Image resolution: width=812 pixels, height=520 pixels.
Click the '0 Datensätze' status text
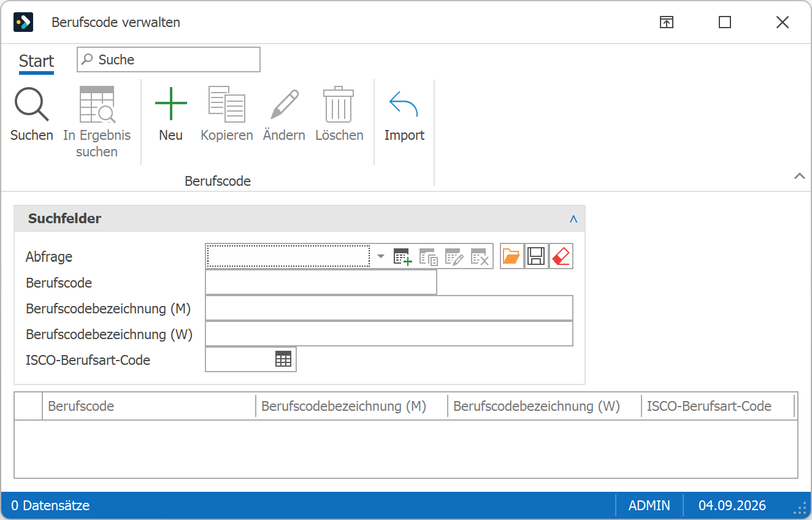[50, 506]
